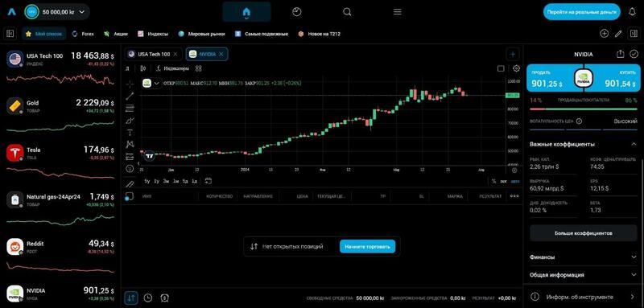Close the NVIDIA chart tab
644x308 pixels.
pyautogui.click(x=221, y=54)
